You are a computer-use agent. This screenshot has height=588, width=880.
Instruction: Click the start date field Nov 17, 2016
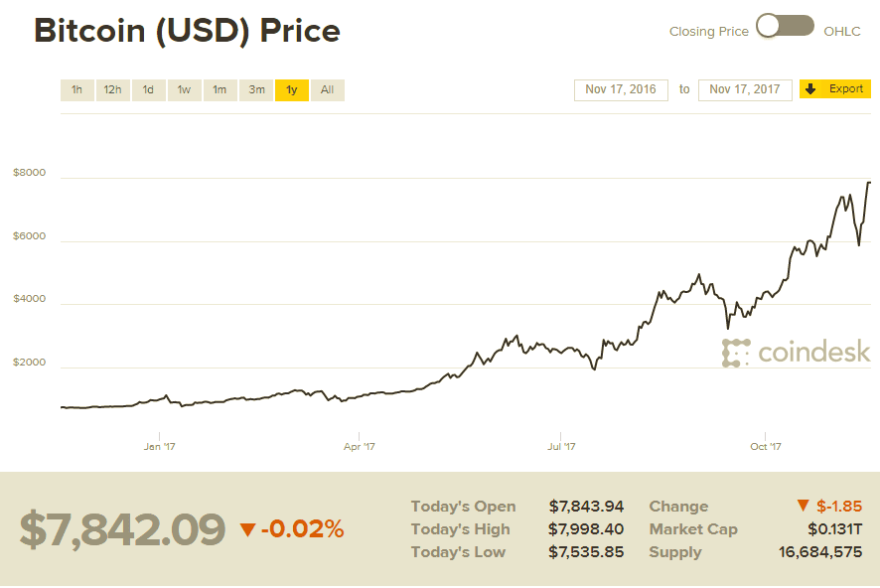(x=621, y=89)
